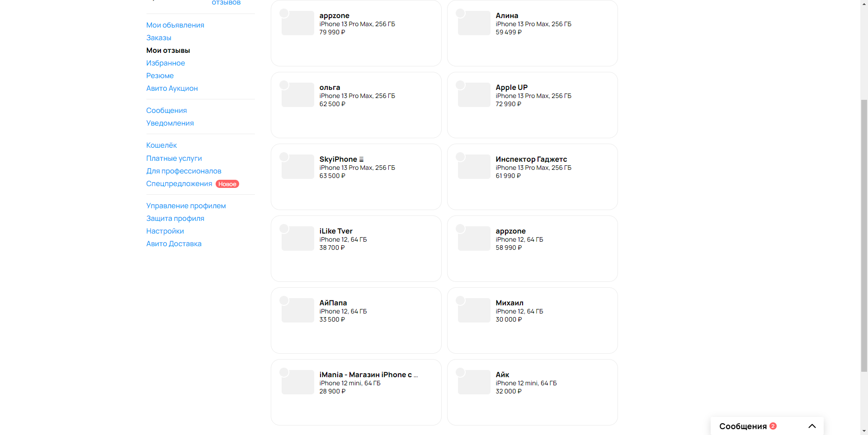The image size is (868, 435).
Task: Click the 58 990 ₽ price
Action: pyautogui.click(x=509, y=248)
